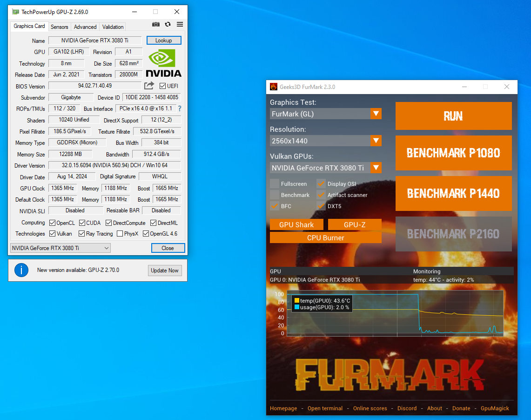Toggle Display OSI in FurMark
Screen dimensions: 531x420
tap(321, 183)
